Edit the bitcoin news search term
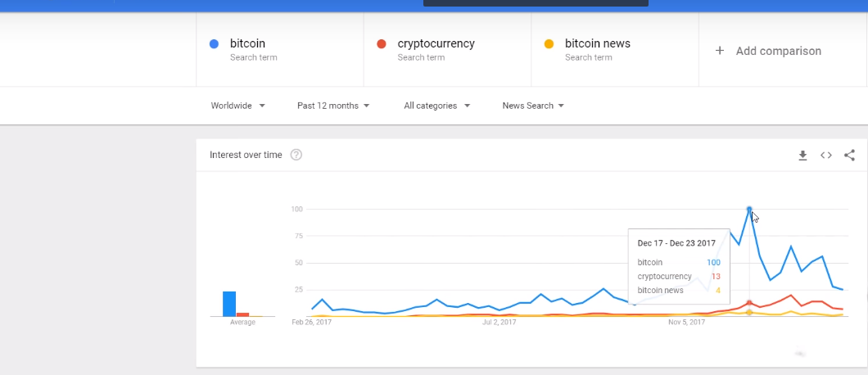This screenshot has height=375, width=868. pos(597,43)
